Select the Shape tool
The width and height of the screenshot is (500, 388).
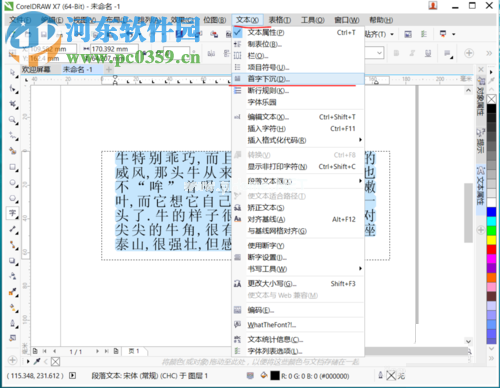tap(13, 89)
